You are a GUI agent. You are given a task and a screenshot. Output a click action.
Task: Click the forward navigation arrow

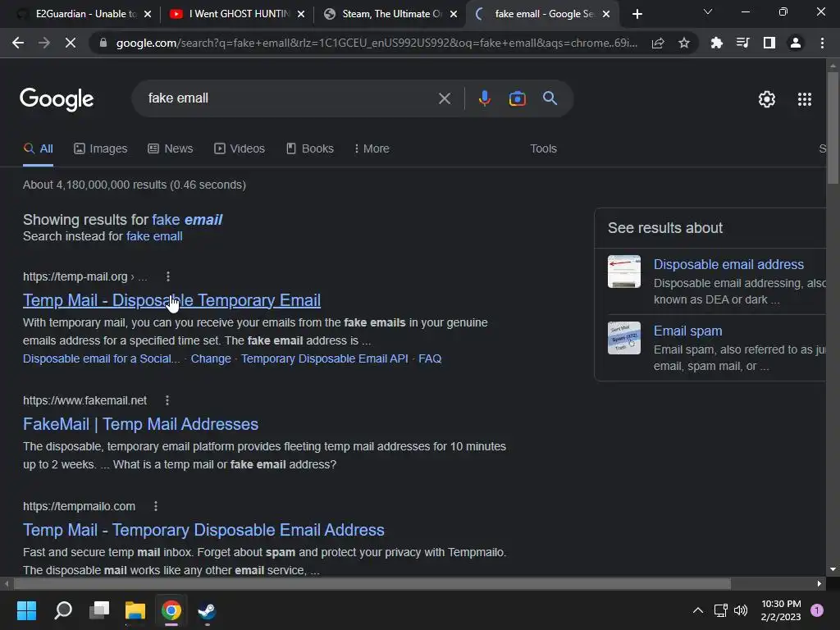(x=44, y=43)
